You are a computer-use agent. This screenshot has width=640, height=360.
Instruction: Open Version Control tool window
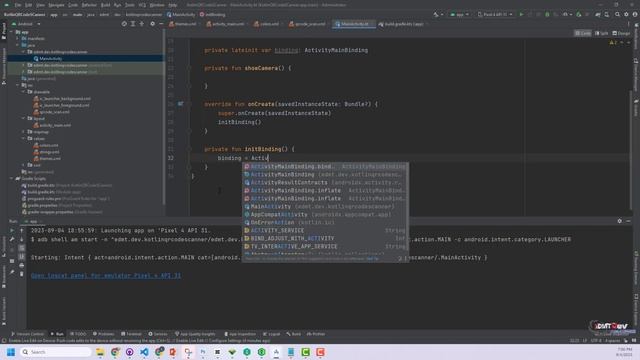pos(28,334)
